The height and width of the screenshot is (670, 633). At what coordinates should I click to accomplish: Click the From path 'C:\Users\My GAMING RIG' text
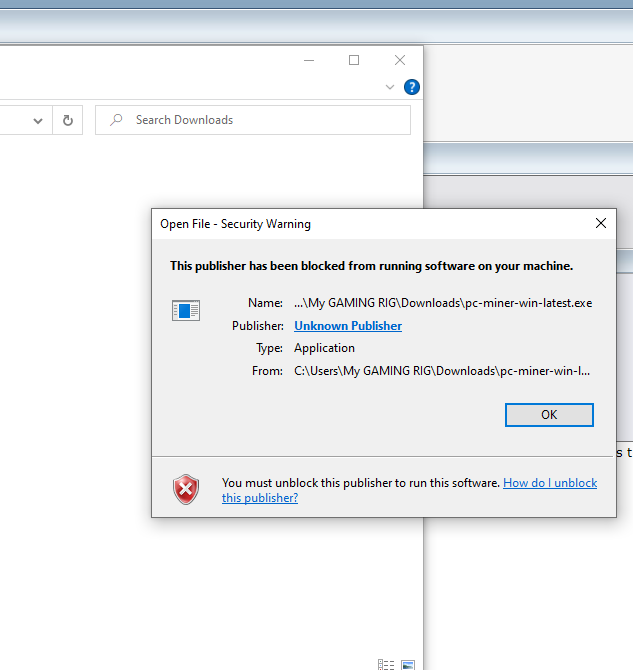[x=363, y=370]
